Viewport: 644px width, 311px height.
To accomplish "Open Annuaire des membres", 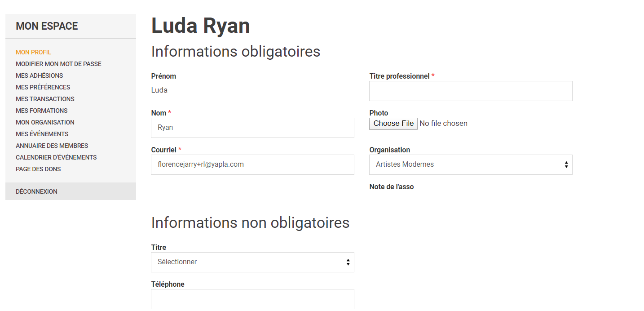I will tap(52, 146).
